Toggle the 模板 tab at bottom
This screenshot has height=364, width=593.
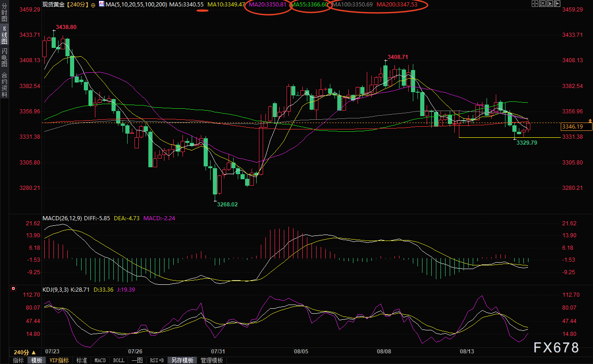tap(36, 360)
